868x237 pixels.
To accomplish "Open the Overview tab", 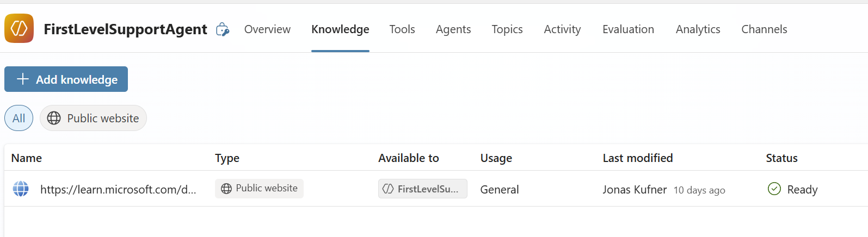I will pyautogui.click(x=267, y=29).
